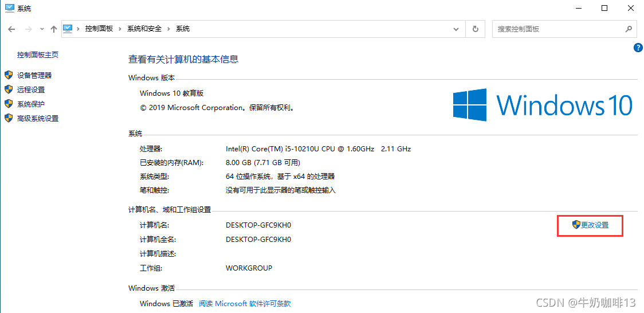Click the Windows 已激活 status text
This screenshot has width=644, height=313.
166,304
